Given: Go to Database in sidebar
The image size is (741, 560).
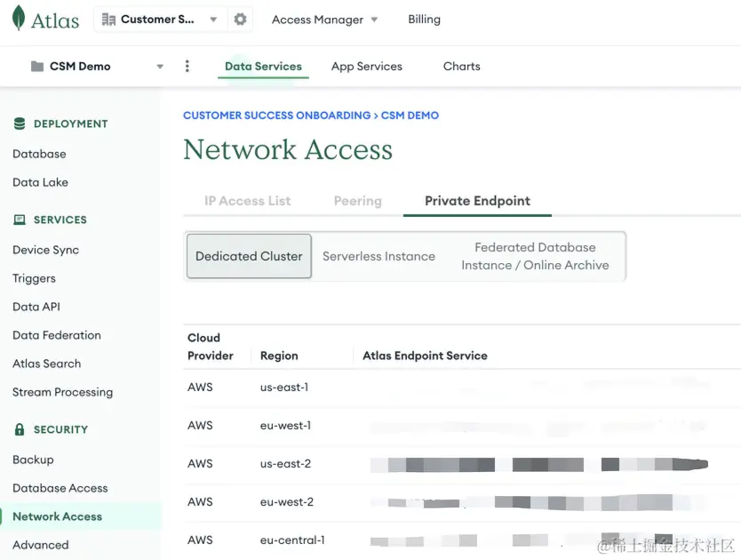Looking at the screenshot, I should [x=39, y=154].
